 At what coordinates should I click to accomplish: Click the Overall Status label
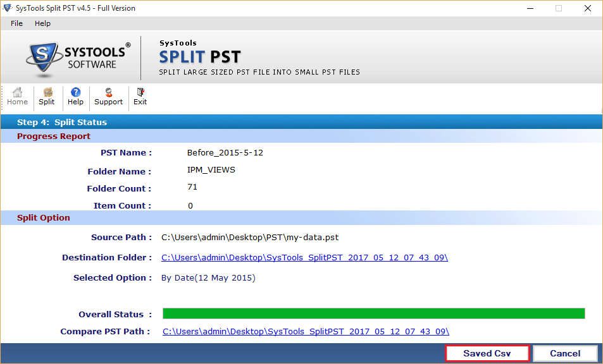pos(115,315)
